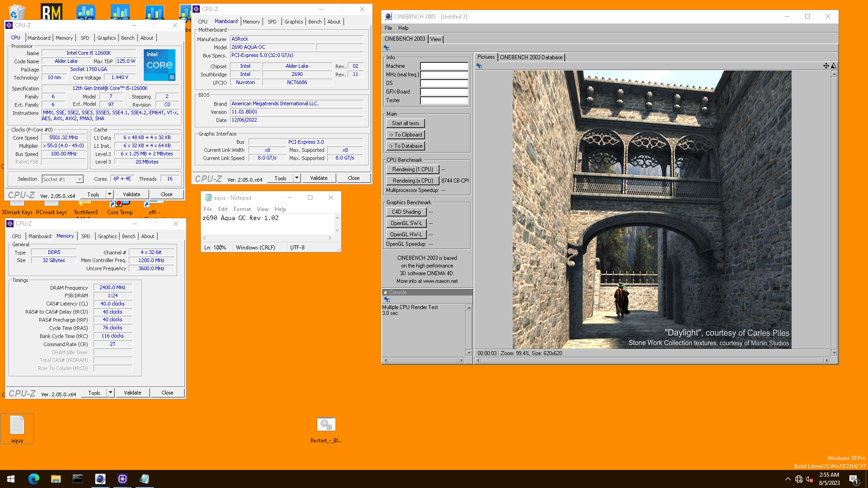Click Validate in CPU-Z Mainboard window
This screenshot has width=868, height=488.
pyautogui.click(x=319, y=178)
